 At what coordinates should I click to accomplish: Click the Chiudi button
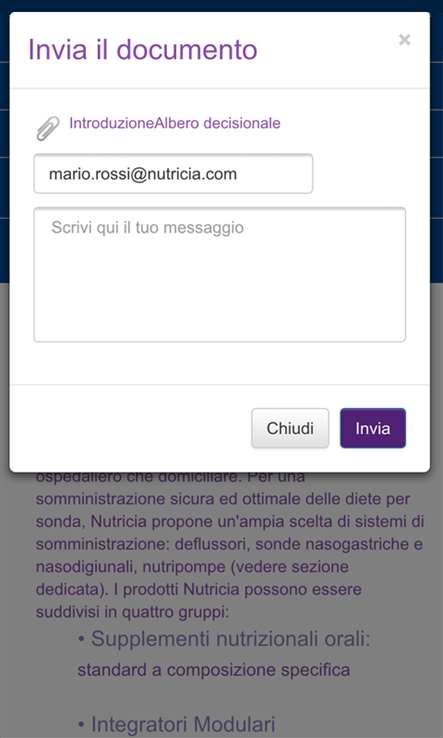tap(290, 428)
